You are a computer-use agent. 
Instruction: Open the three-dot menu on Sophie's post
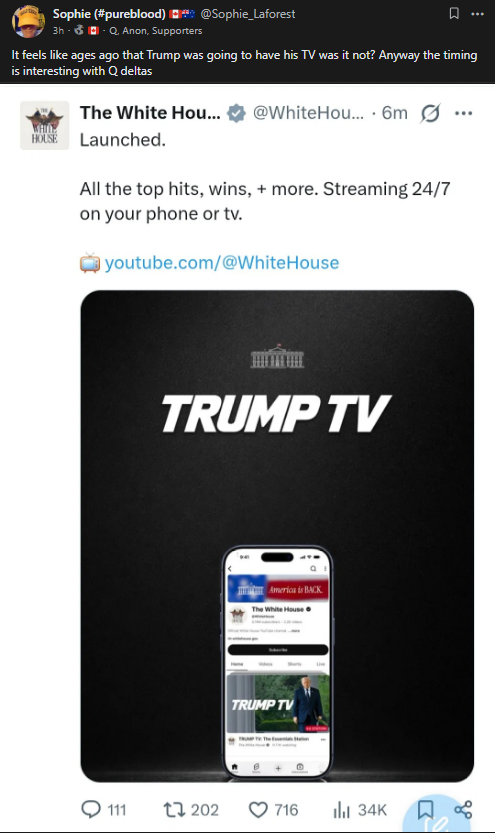[477, 14]
